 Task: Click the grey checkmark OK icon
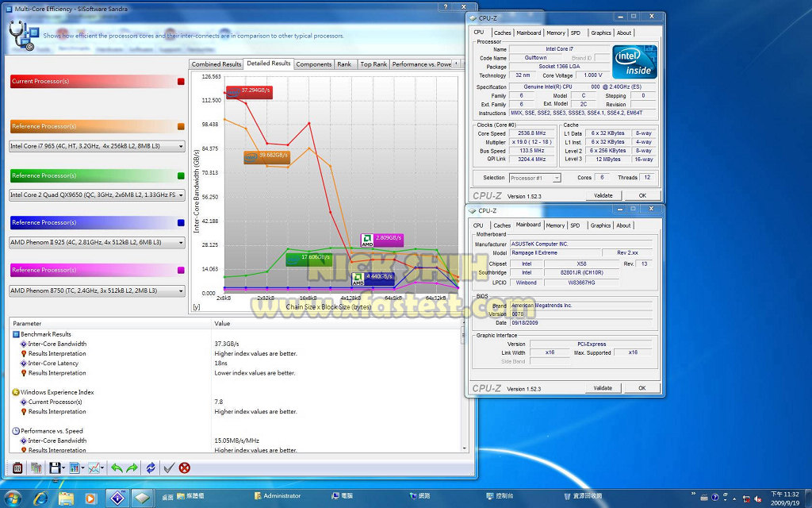click(168, 468)
